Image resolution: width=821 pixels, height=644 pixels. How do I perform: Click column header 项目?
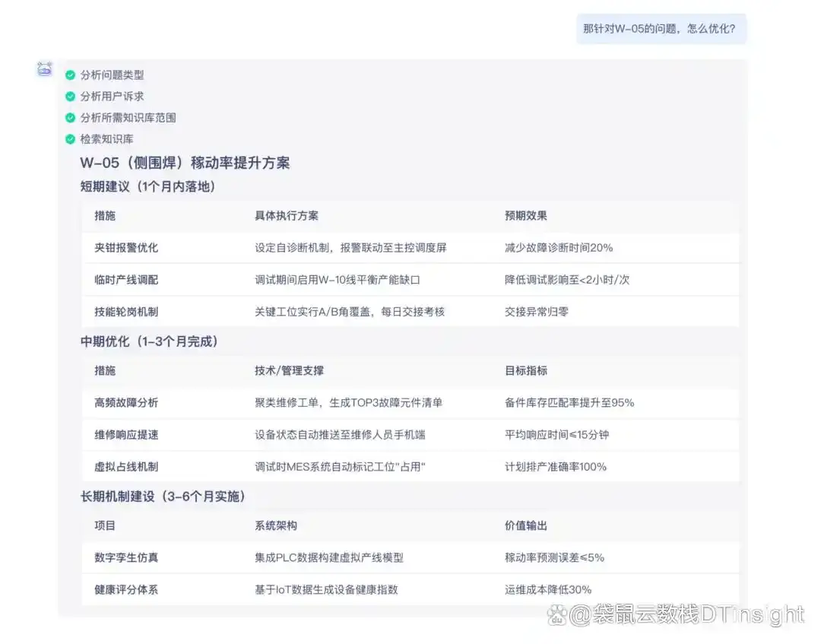pyautogui.click(x=105, y=525)
